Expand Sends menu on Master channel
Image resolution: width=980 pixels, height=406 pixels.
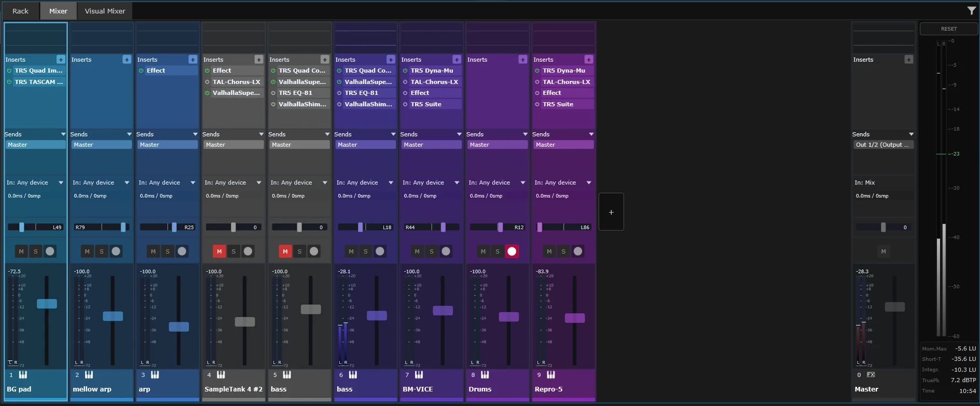(911, 134)
